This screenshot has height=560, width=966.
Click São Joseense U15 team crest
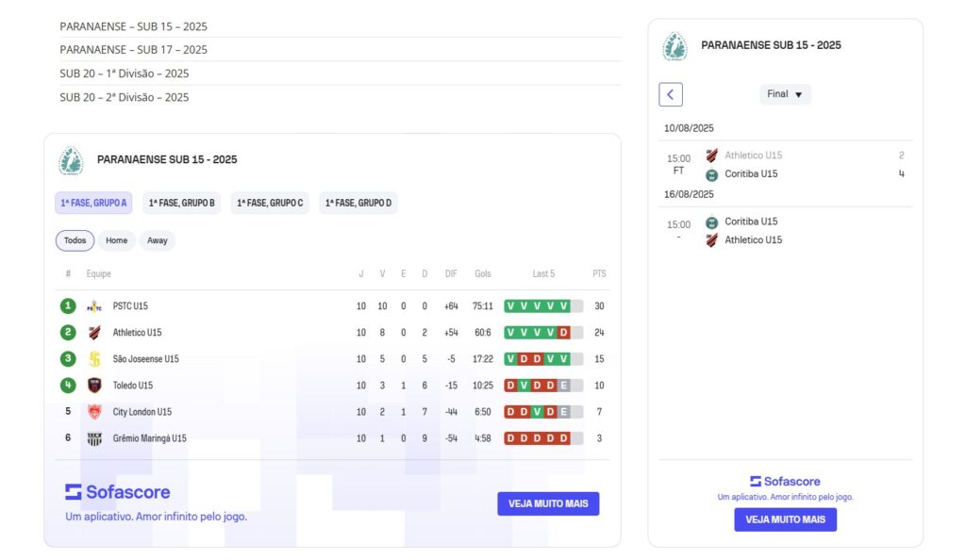tap(94, 359)
